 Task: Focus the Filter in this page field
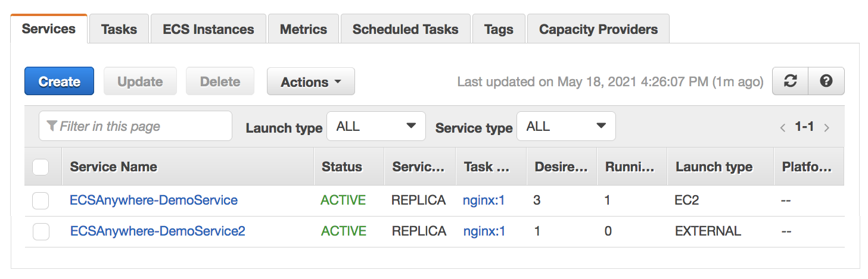coord(135,126)
